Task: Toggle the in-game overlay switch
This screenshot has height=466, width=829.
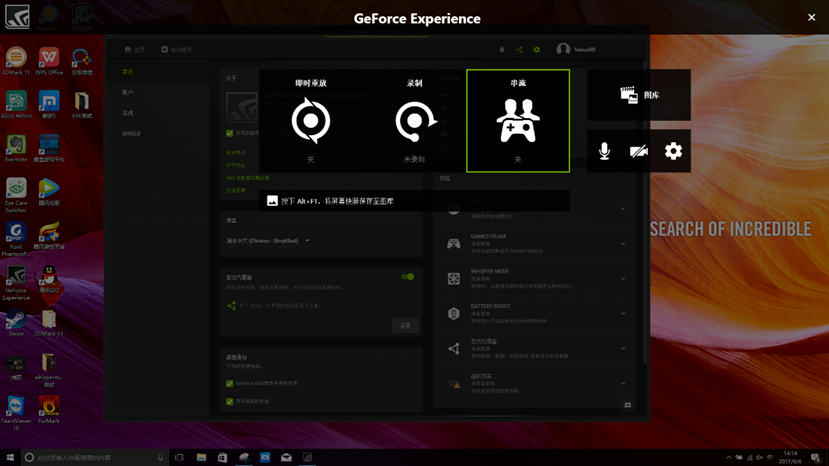Action: point(408,277)
